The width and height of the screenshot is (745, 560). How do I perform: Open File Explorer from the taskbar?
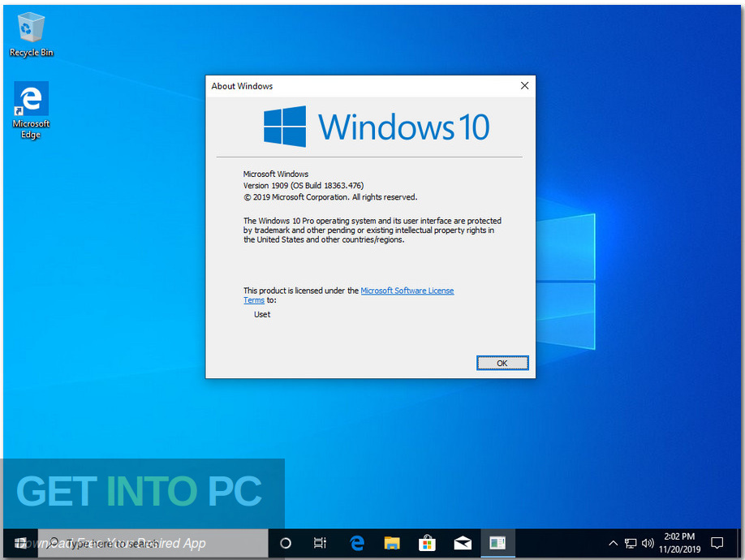(x=392, y=542)
